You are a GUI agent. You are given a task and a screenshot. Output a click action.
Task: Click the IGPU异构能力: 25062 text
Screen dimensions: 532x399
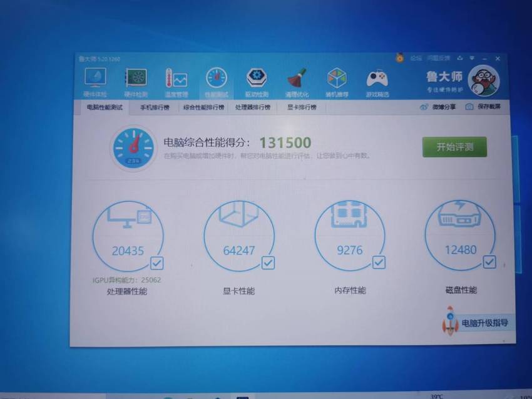(127, 280)
